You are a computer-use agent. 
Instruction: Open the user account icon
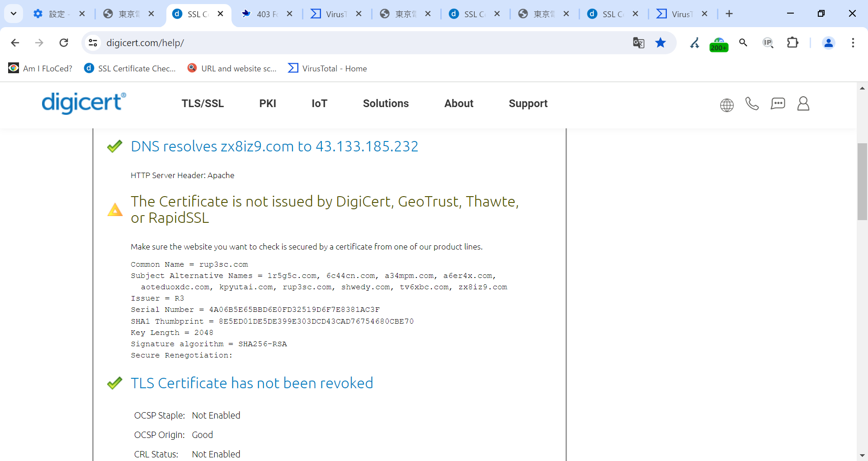point(803,103)
